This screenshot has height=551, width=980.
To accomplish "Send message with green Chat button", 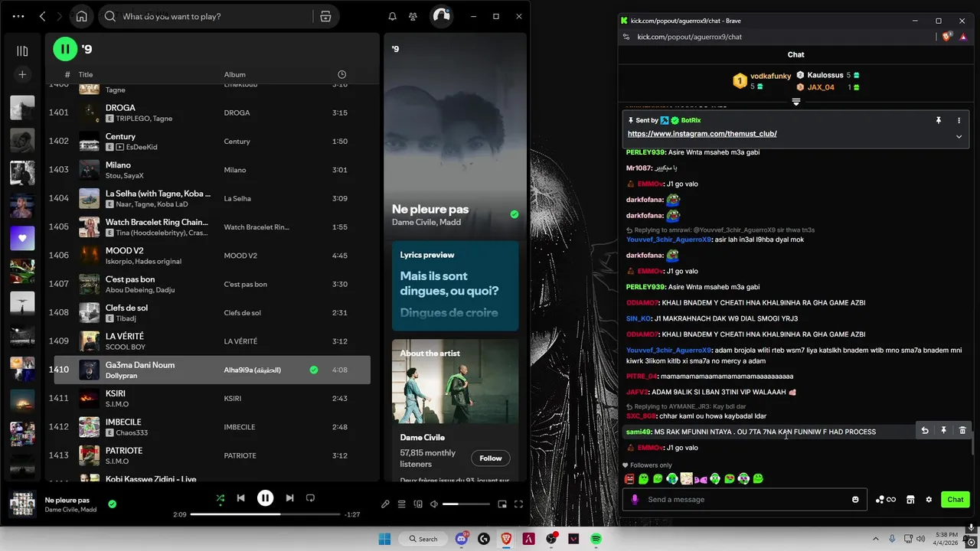I will (955, 500).
